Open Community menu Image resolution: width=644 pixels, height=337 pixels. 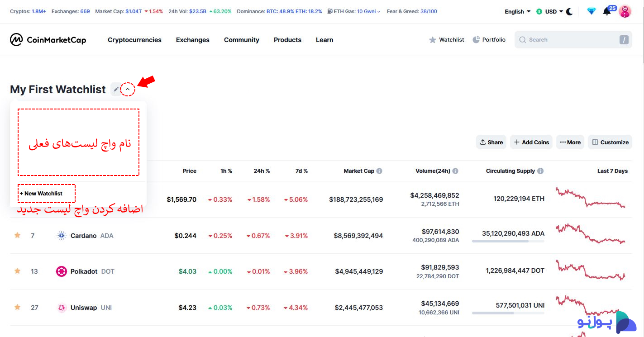click(x=242, y=40)
